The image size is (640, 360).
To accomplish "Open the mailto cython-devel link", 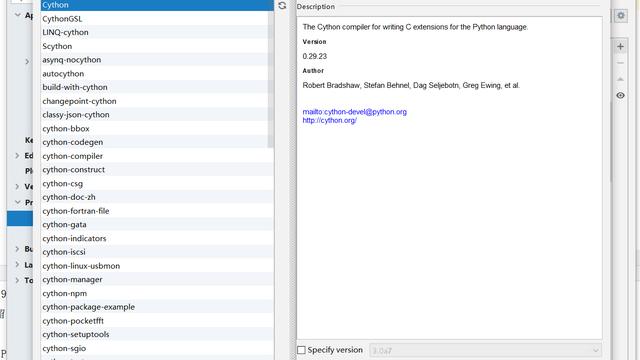I will point(354,111).
